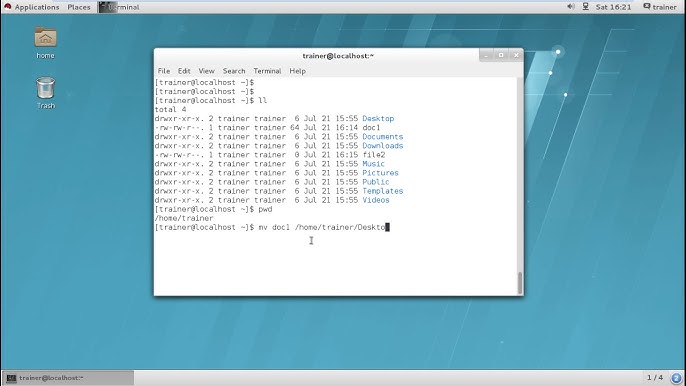
Task: Maximize the terminal window
Action: pyautogui.click(x=501, y=55)
